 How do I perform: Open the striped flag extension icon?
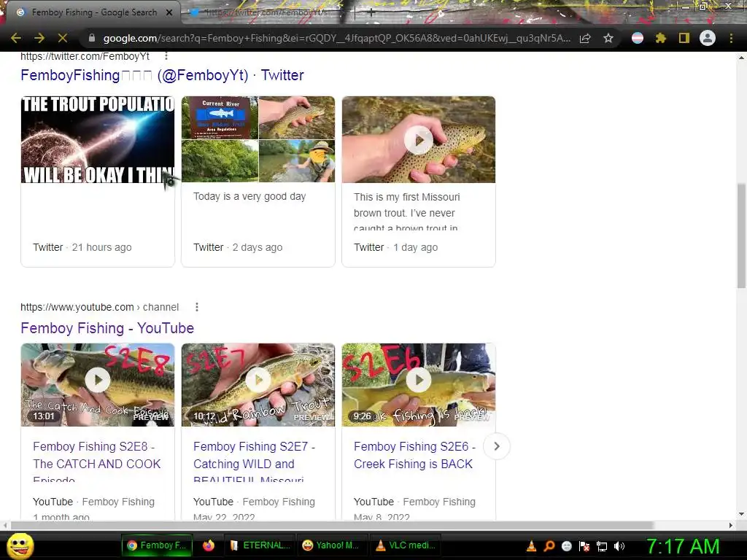point(638,38)
